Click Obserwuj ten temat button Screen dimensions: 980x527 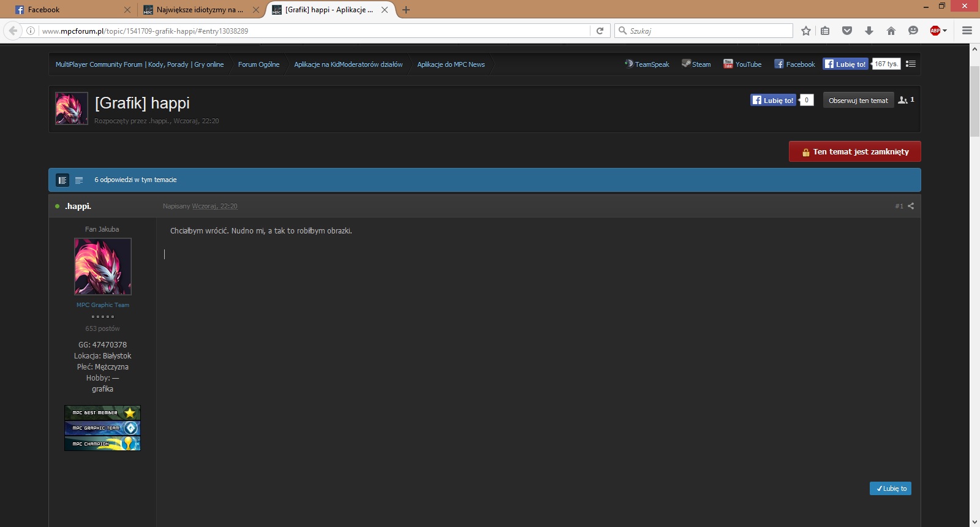pos(858,100)
